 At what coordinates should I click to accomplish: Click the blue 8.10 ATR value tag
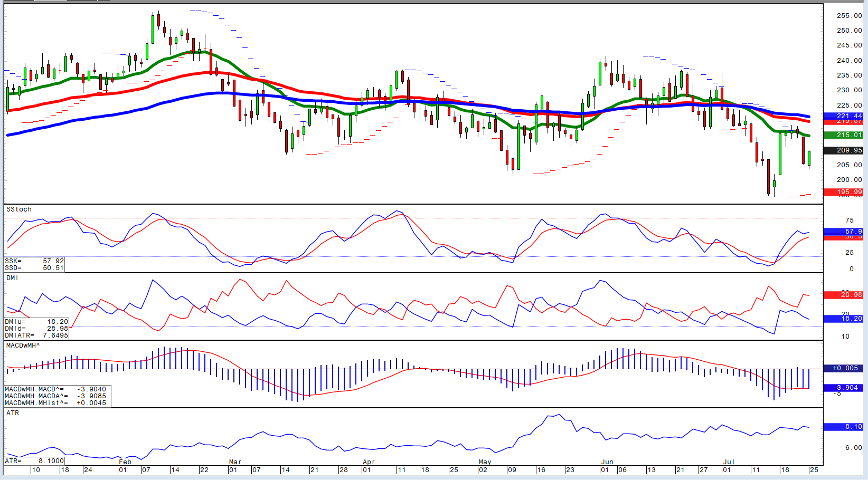[843, 427]
